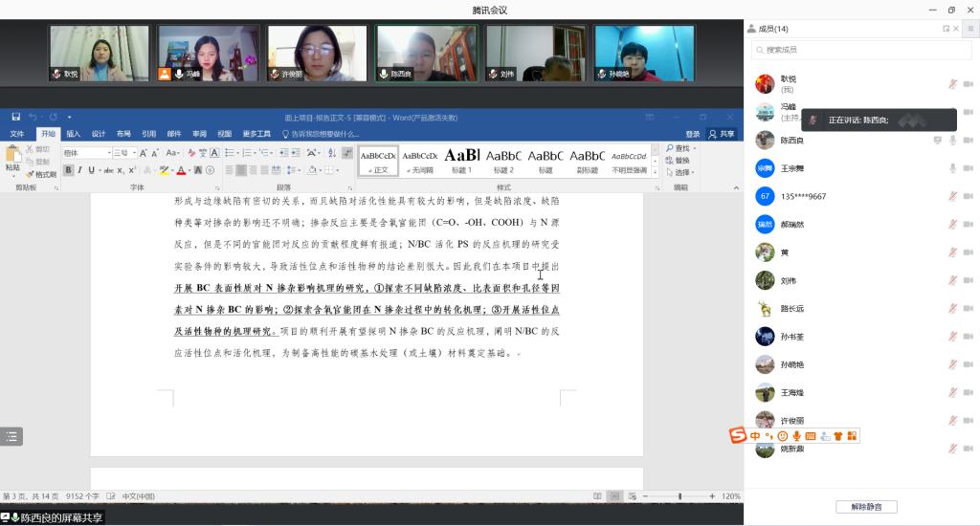Toggle muted microphone for member 刘伟

pos(952,280)
